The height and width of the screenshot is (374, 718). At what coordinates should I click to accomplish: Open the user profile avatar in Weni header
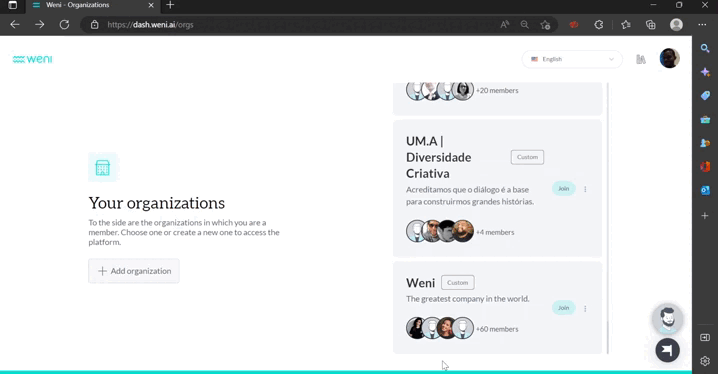click(x=669, y=59)
